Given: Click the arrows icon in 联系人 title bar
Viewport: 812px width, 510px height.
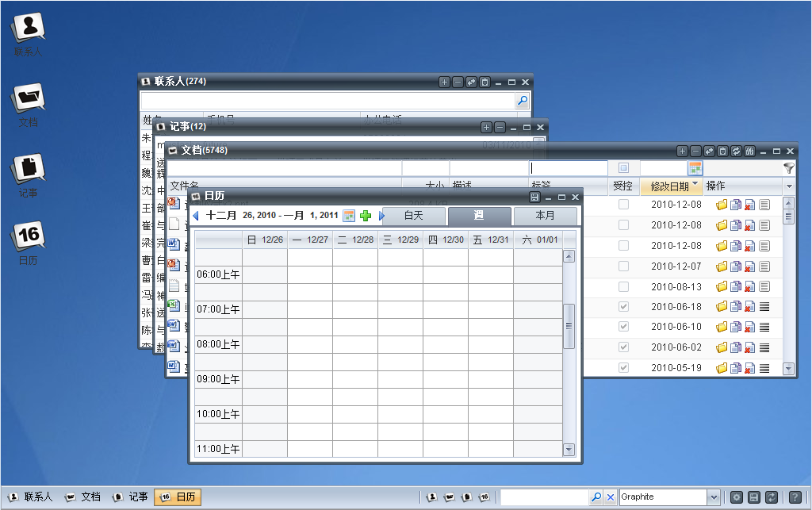Looking at the screenshot, I should [x=471, y=82].
